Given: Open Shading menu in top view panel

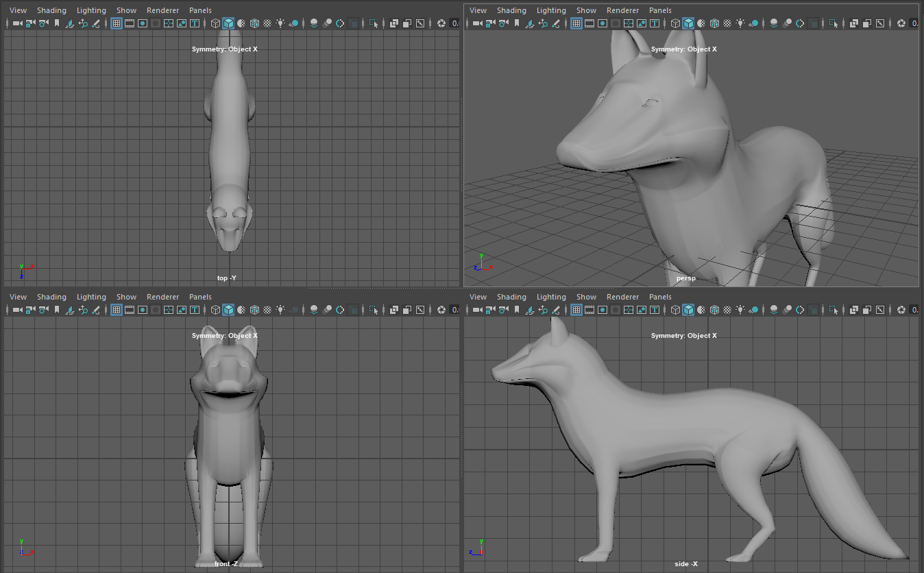Looking at the screenshot, I should click(51, 10).
